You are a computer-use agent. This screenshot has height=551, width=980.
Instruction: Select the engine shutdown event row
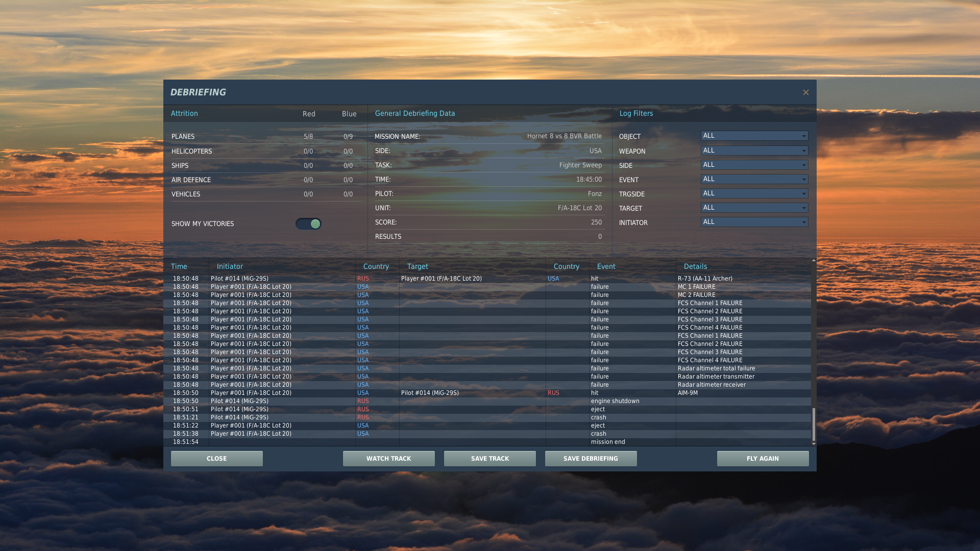point(487,401)
